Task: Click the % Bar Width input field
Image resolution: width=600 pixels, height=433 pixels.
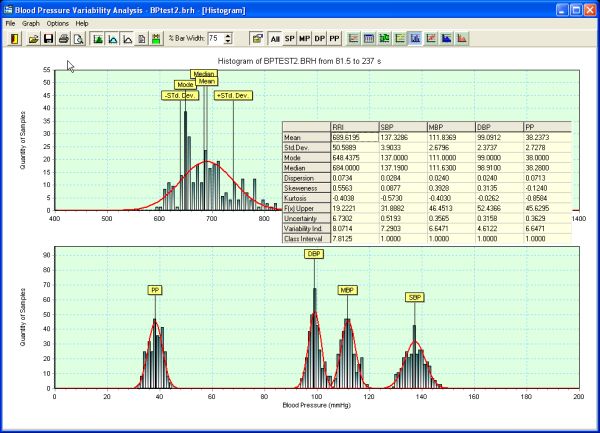Action: [x=215, y=39]
